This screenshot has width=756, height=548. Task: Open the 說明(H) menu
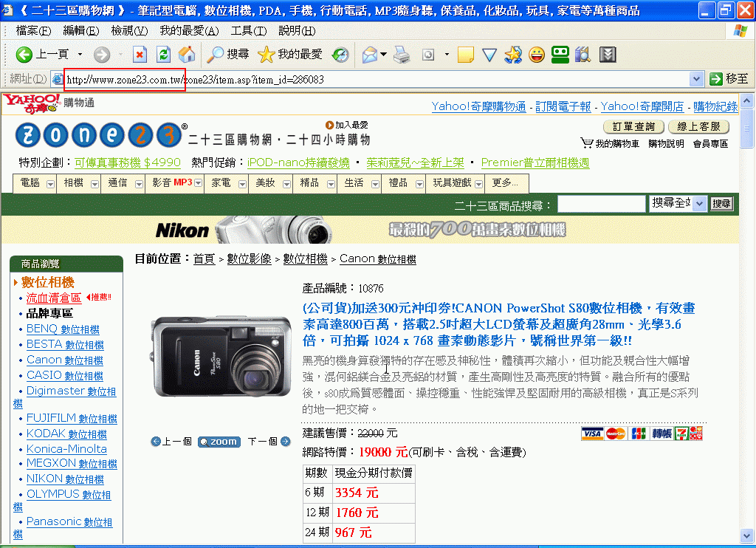297,31
